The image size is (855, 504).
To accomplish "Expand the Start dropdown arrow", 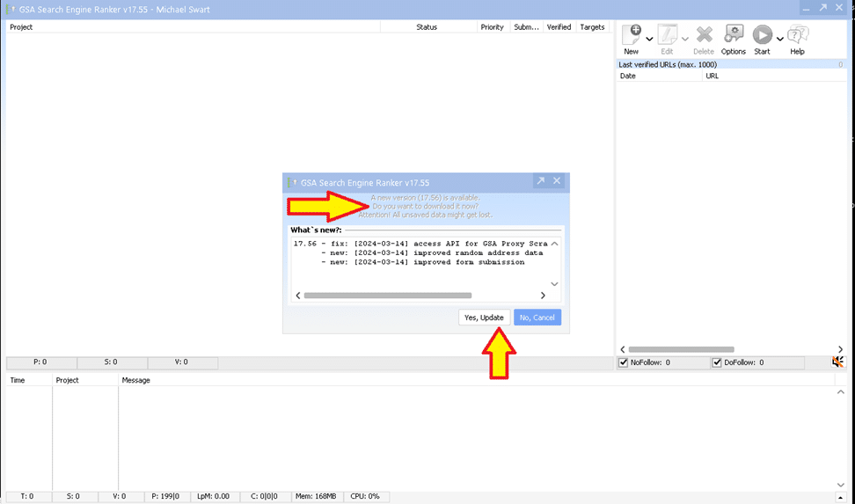I will (x=779, y=40).
